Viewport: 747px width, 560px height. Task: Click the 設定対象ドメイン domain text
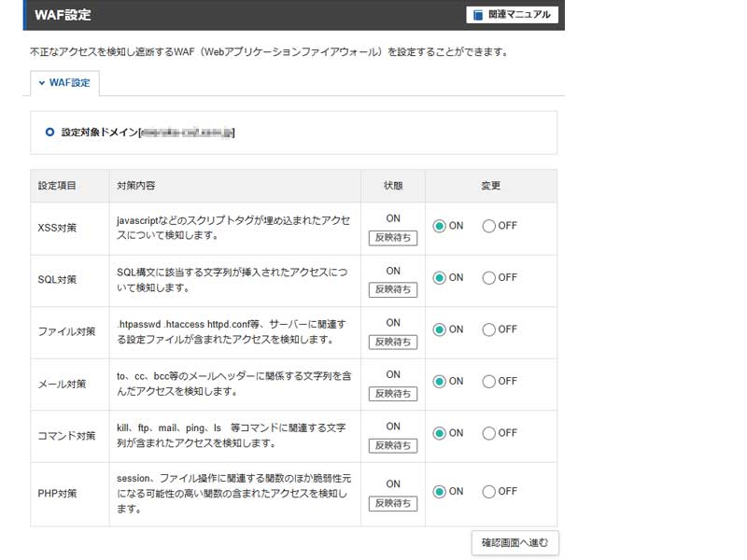[148, 133]
